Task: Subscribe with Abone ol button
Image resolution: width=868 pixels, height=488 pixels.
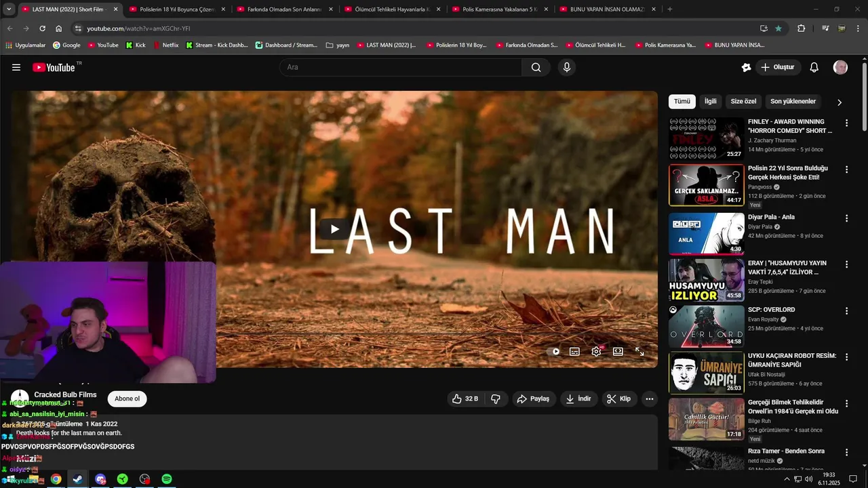Action: pyautogui.click(x=127, y=399)
